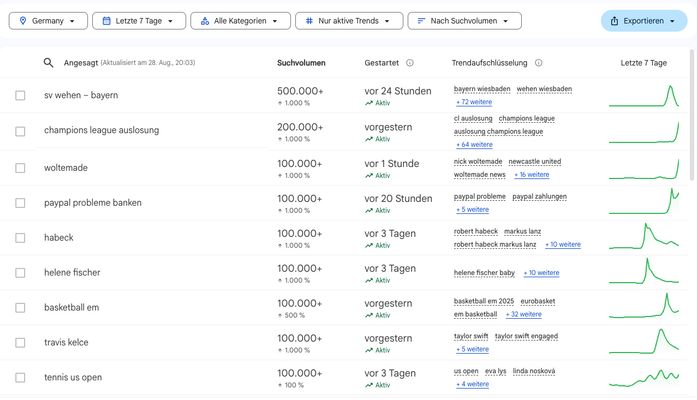697x400 pixels.
Task: Tick checkbox for tennis us open
Action: [x=20, y=378]
